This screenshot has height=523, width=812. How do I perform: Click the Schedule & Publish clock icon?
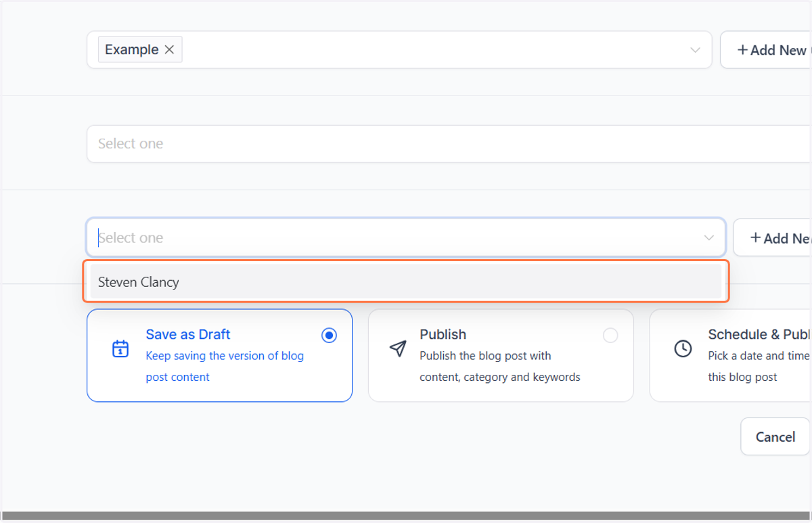tap(683, 348)
